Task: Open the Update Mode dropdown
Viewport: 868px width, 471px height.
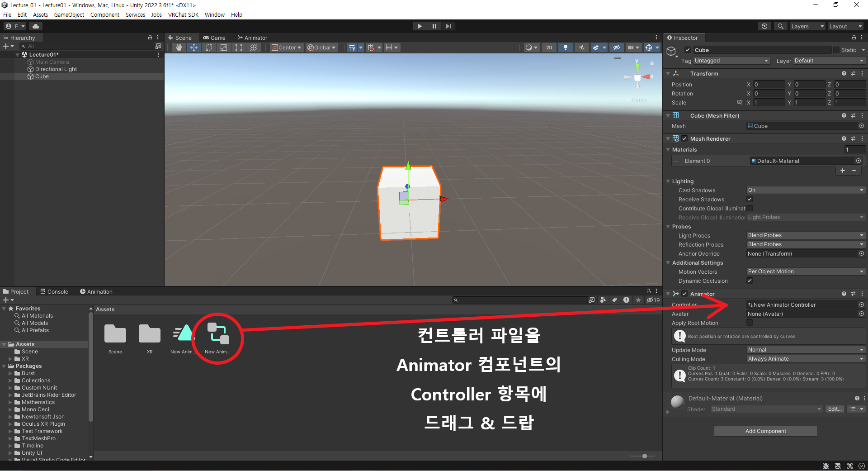Action: coord(806,350)
